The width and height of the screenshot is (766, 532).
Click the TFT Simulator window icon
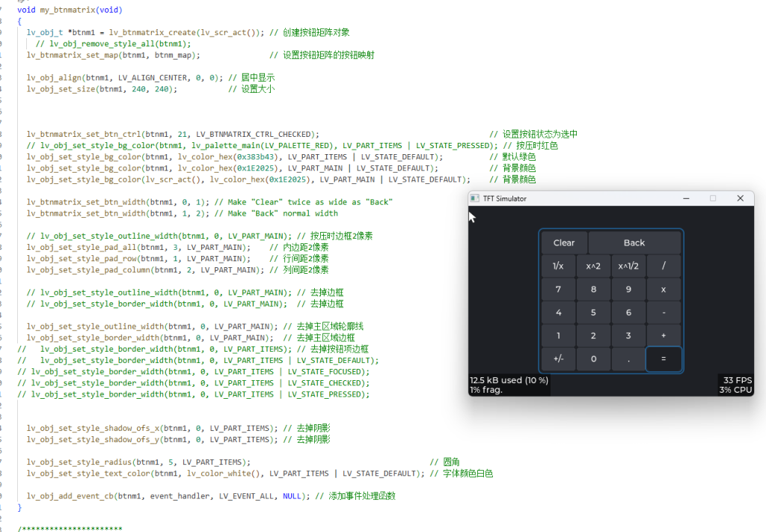pyautogui.click(x=475, y=198)
